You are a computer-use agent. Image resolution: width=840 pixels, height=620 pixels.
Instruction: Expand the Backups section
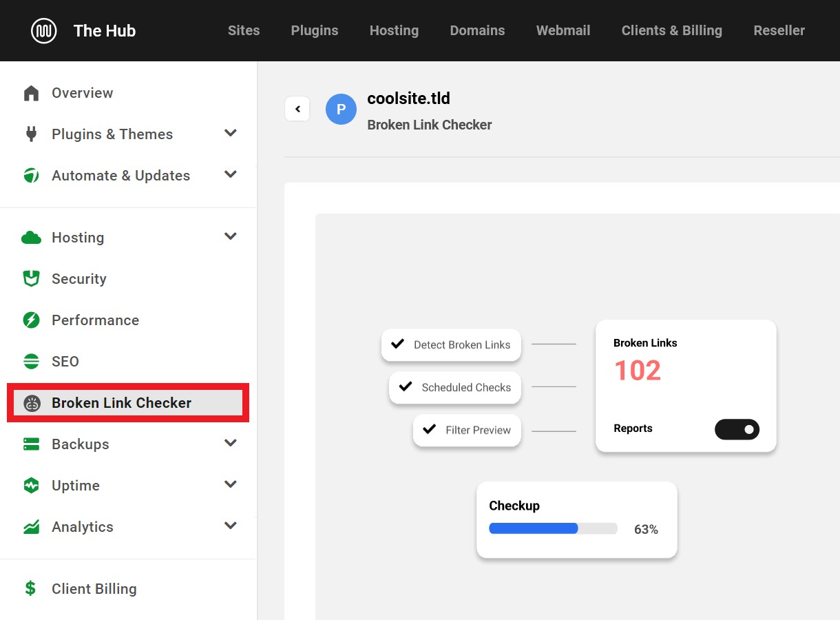point(230,443)
